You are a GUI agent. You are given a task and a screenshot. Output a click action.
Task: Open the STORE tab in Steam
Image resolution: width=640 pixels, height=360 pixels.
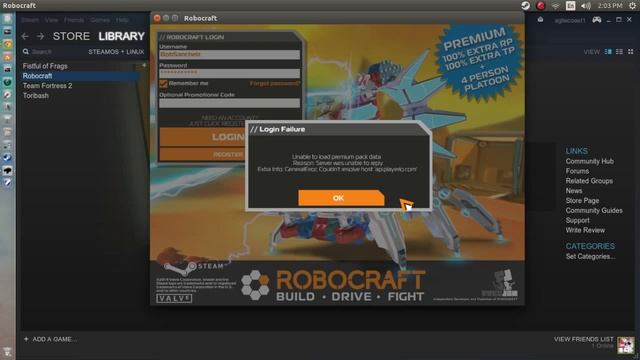(71, 36)
